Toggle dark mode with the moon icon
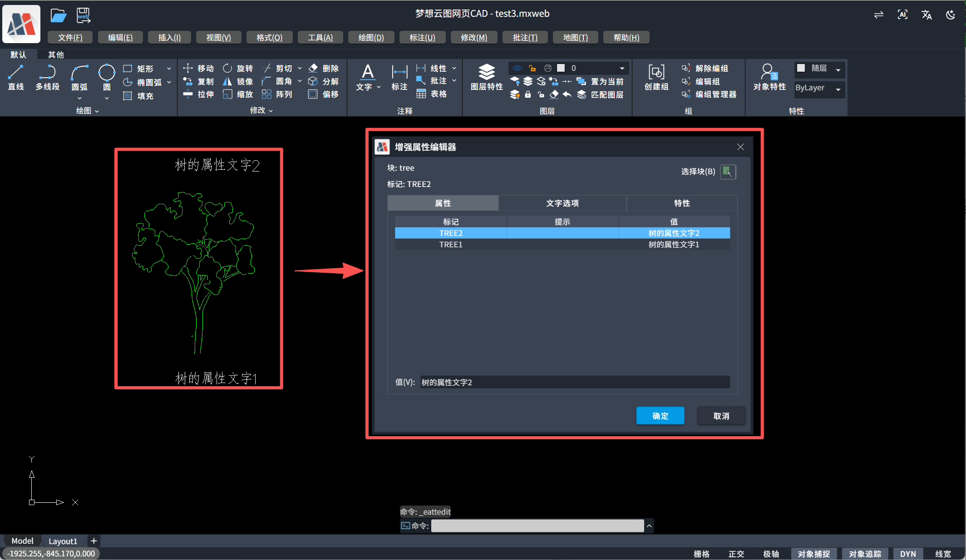This screenshot has height=560, width=966. (x=950, y=15)
